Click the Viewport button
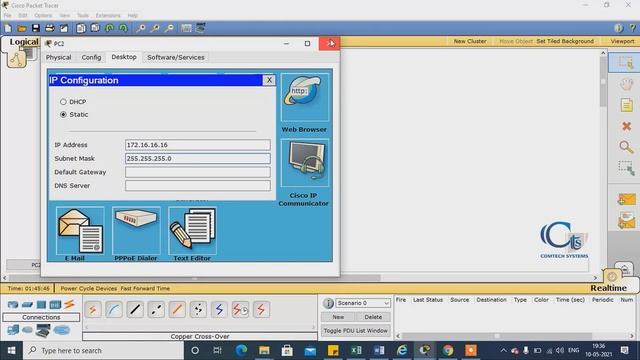The height and width of the screenshot is (360, 640). [622, 41]
